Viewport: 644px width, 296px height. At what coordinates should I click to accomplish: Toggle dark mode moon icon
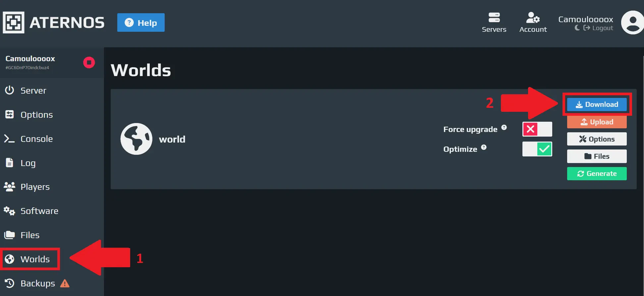577,28
